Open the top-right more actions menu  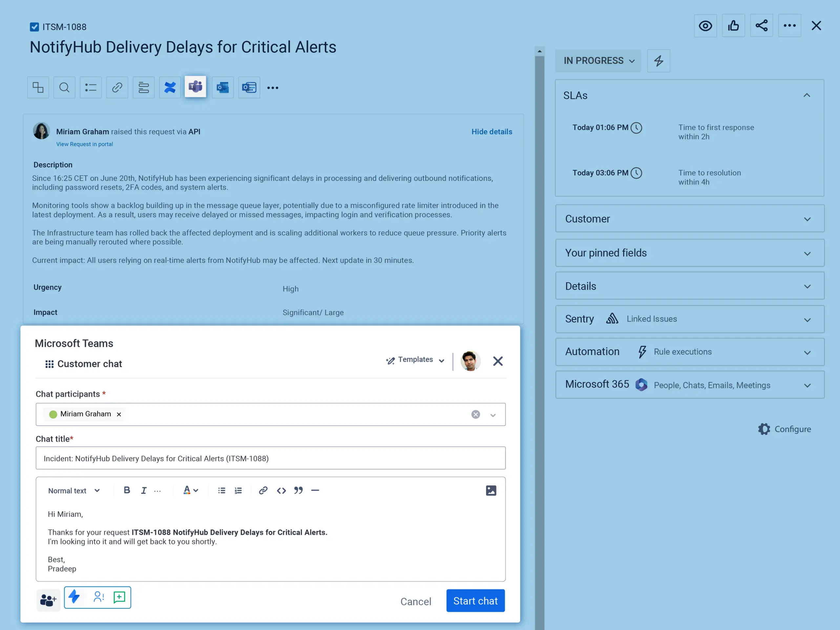[789, 26]
